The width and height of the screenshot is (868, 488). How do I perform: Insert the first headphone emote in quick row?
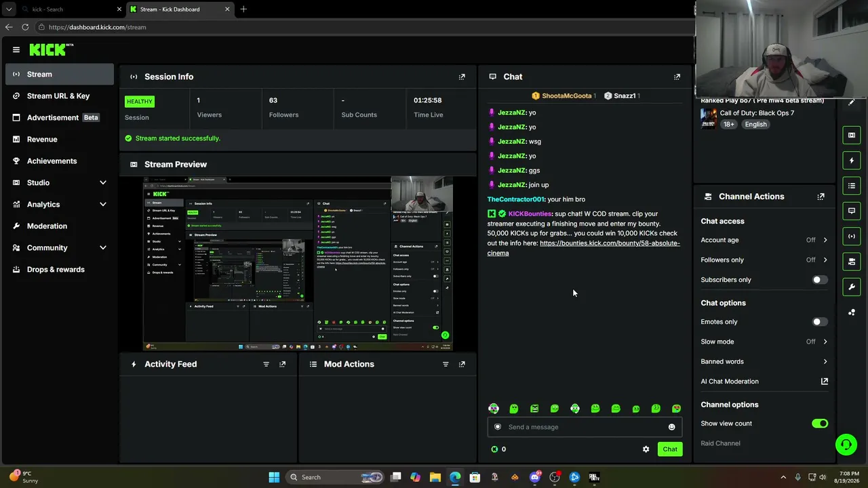(494, 409)
